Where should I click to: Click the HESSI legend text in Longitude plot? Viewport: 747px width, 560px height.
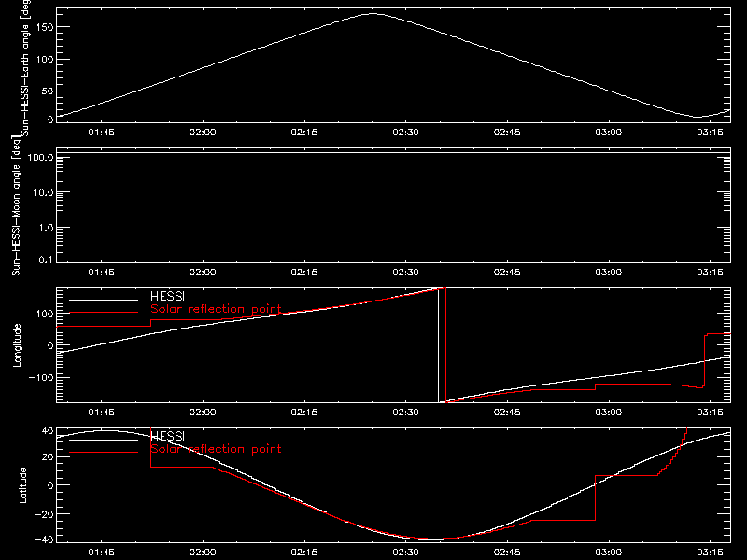(168, 296)
